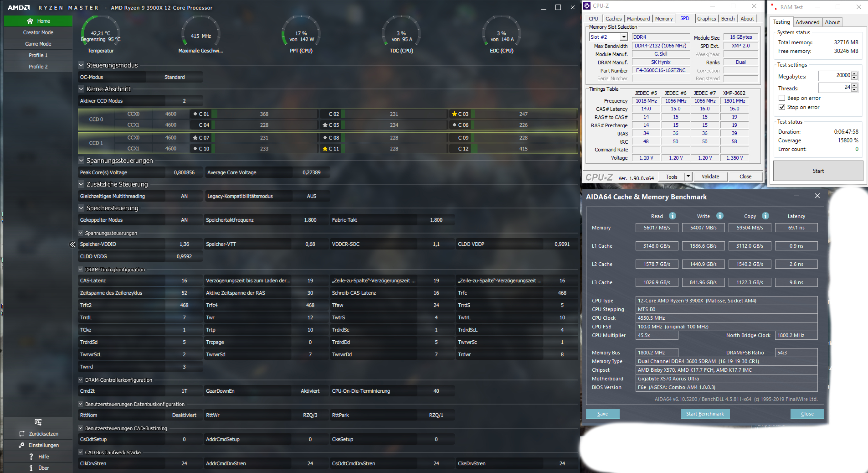Click the star icon on core C 05
Viewport: 868px width, 473px height.
point(325,125)
